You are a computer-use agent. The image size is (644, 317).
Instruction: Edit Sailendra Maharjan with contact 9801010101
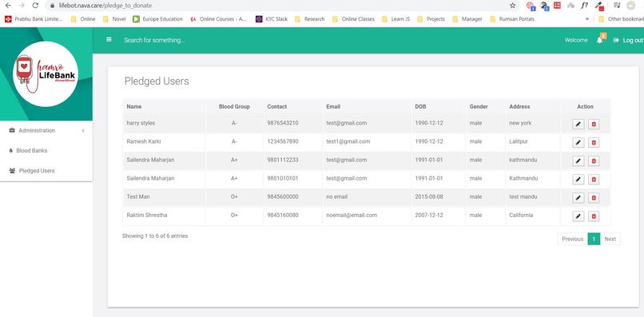pyautogui.click(x=578, y=180)
